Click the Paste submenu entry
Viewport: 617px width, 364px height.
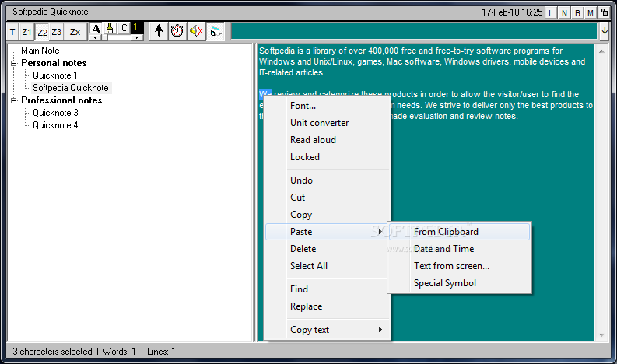pos(326,231)
